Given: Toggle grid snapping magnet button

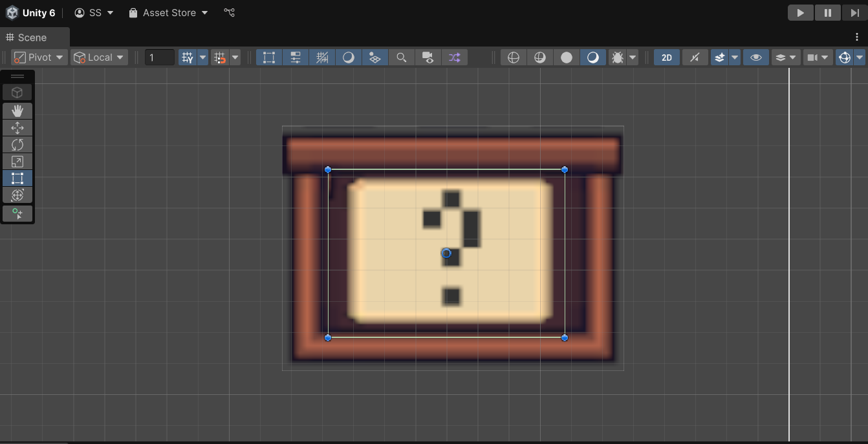Looking at the screenshot, I should point(220,58).
